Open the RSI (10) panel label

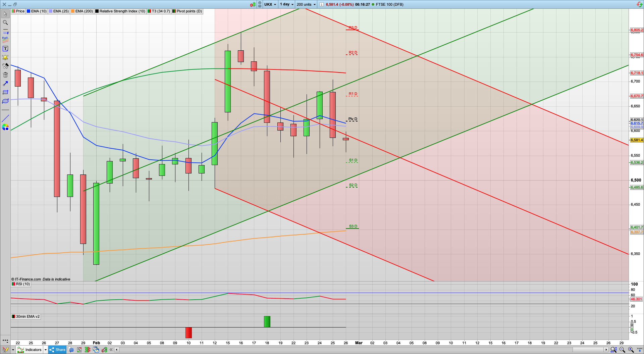pyautogui.click(x=21, y=284)
